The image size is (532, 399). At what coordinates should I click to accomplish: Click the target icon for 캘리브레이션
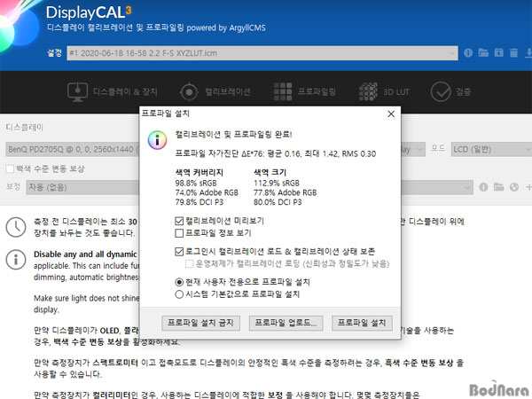pyautogui.click(x=189, y=92)
